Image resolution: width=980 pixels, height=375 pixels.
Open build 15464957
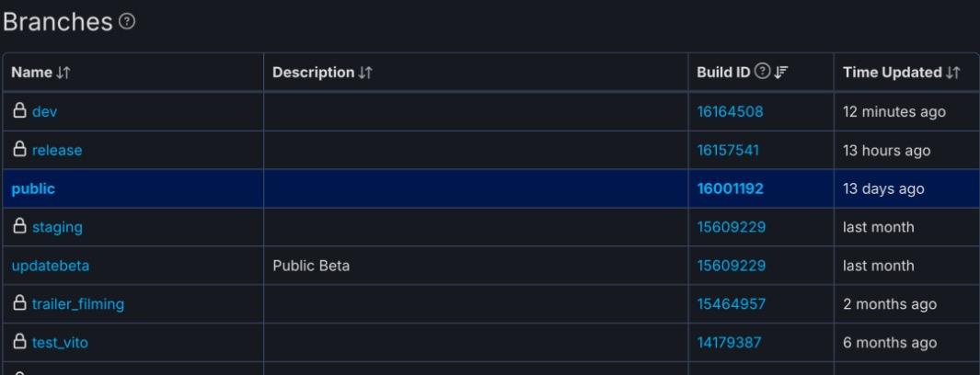(x=730, y=304)
